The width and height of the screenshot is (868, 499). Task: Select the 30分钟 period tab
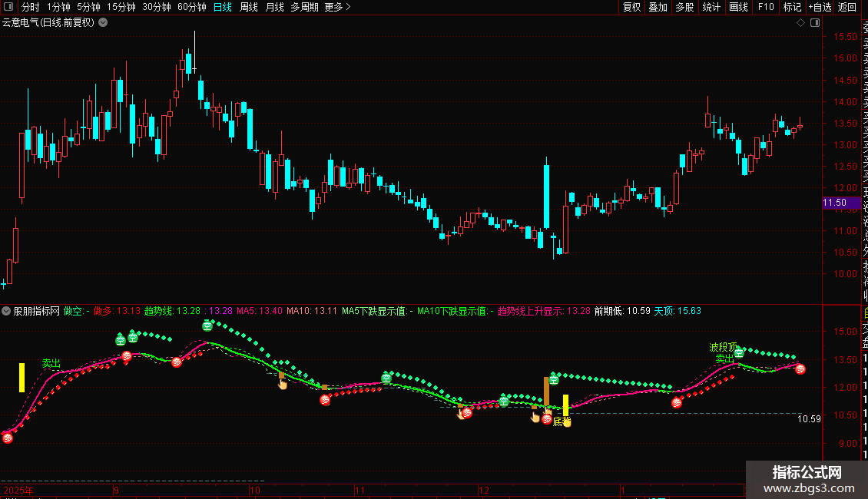pos(157,7)
